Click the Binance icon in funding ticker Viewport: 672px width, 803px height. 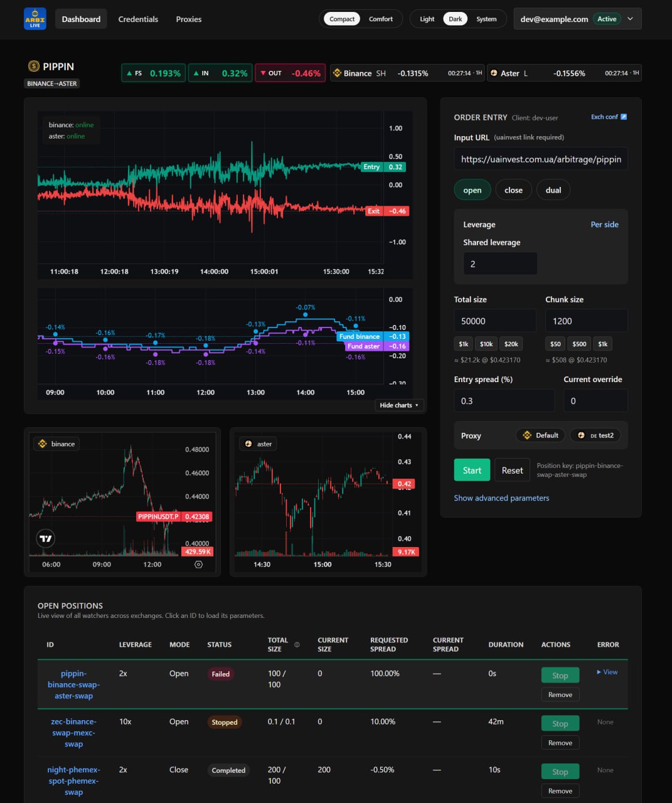(x=336, y=73)
